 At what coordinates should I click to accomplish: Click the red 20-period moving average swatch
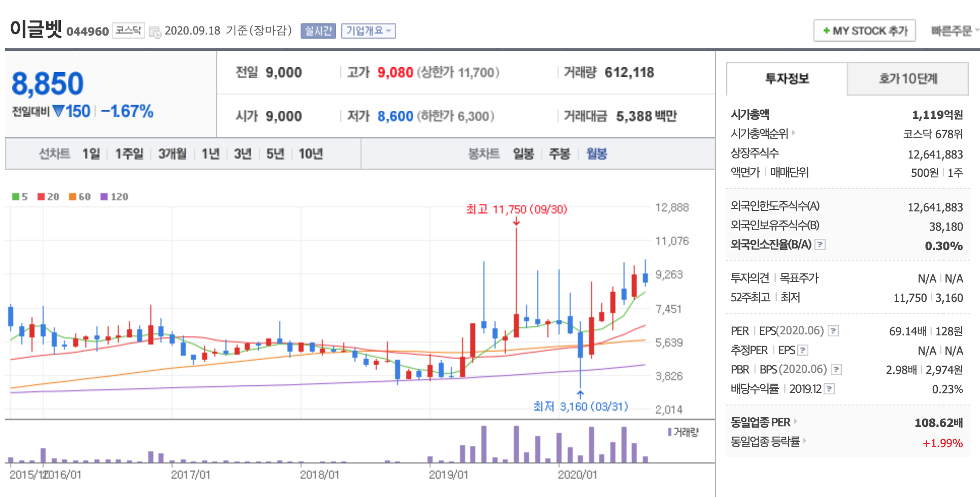pos(41,197)
